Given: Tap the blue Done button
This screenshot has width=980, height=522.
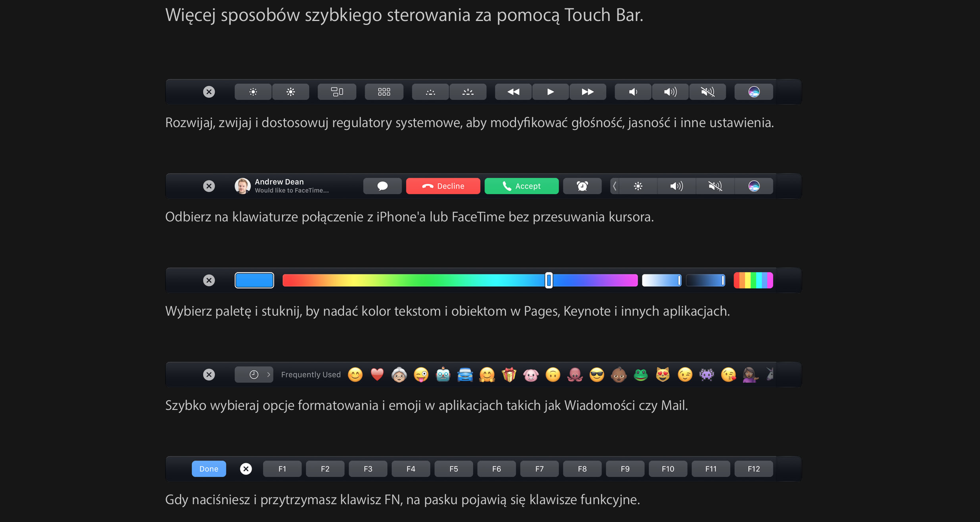Looking at the screenshot, I should point(209,469).
